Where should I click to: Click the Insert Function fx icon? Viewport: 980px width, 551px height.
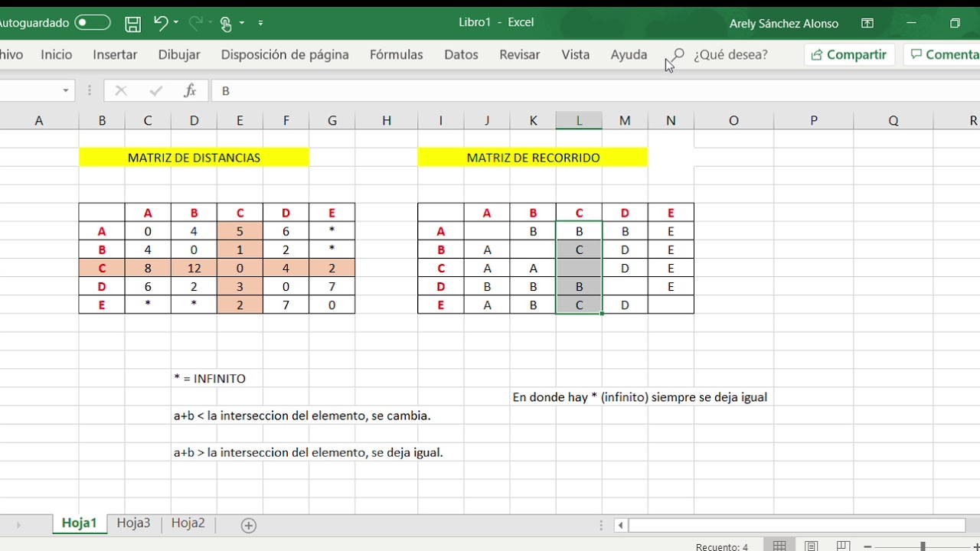(190, 90)
